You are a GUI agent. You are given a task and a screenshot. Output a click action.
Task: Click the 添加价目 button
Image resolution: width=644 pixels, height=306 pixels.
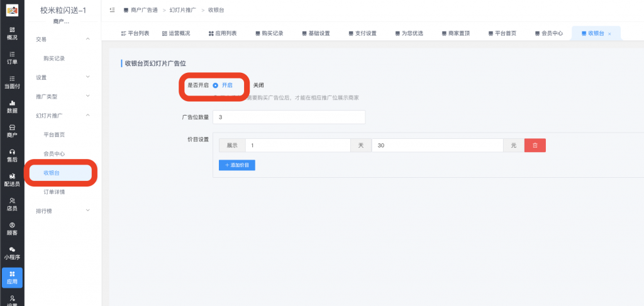click(237, 165)
